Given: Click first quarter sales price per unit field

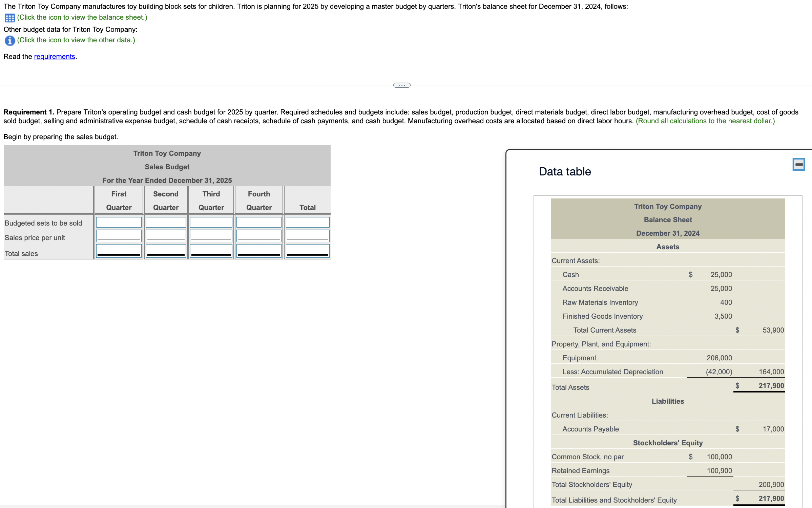Looking at the screenshot, I should (x=119, y=236).
